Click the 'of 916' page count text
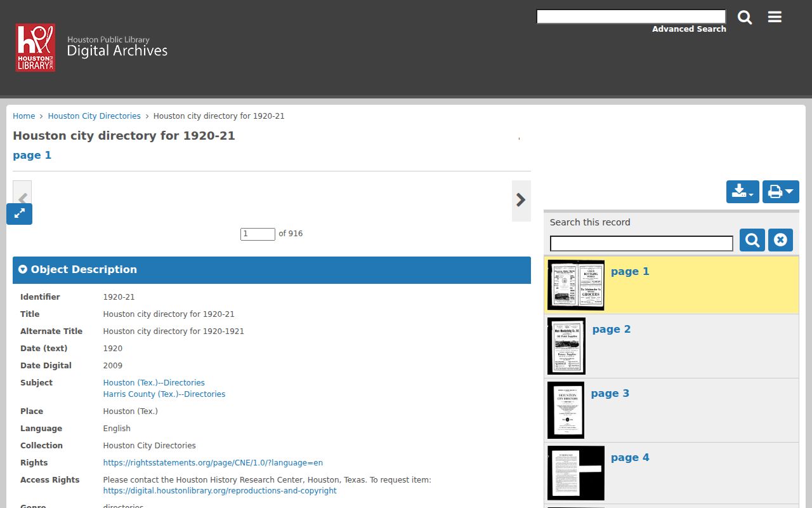The width and height of the screenshot is (812, 508). [x=291, y=234]
